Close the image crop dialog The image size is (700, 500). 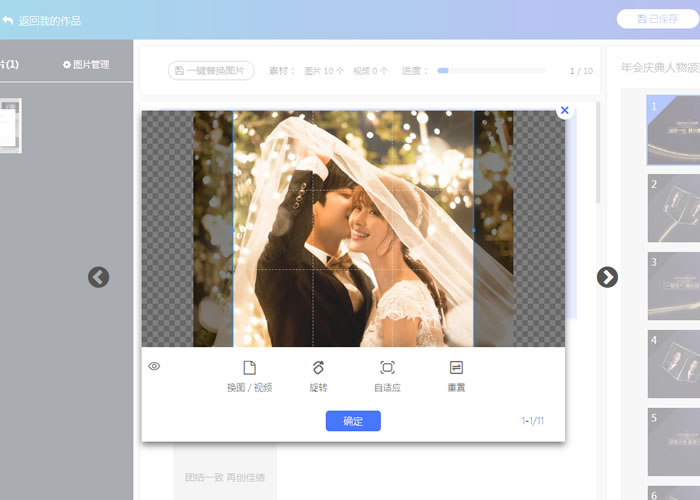pyautogui.click(x=564, y=110)
